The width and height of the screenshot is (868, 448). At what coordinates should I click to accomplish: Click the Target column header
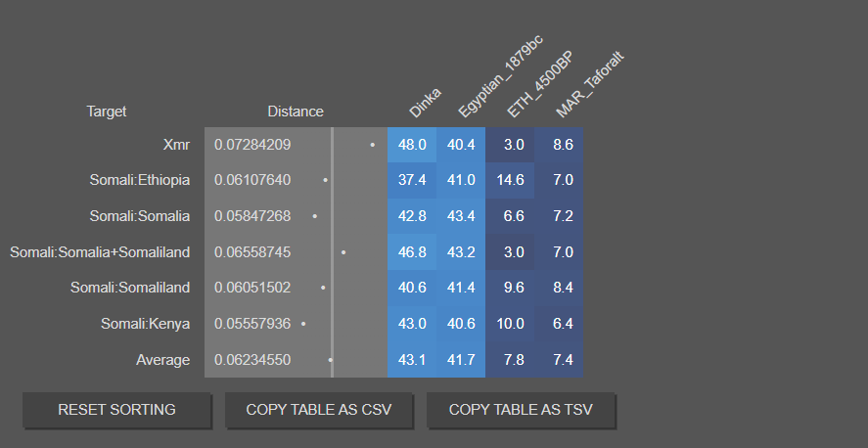[107, 112]
